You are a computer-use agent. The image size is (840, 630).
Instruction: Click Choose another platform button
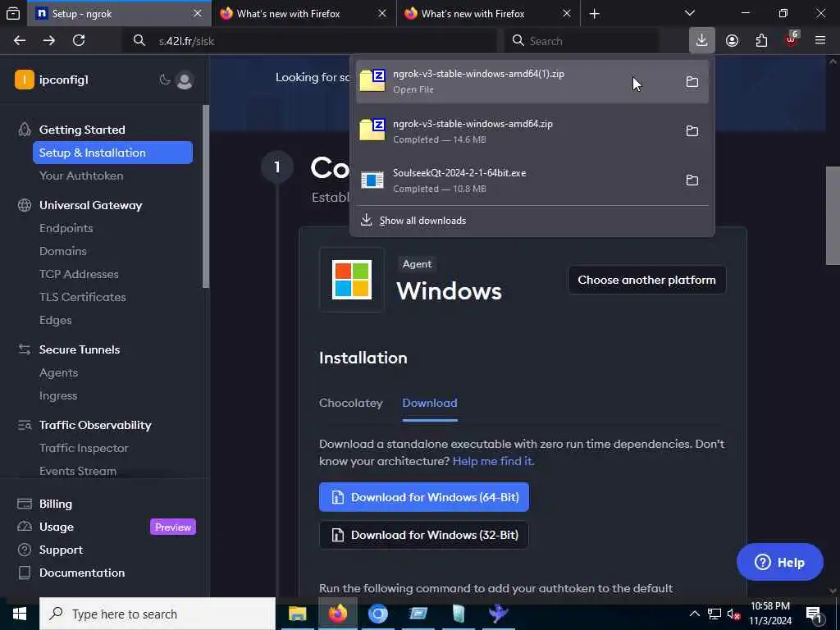[646, 280]
